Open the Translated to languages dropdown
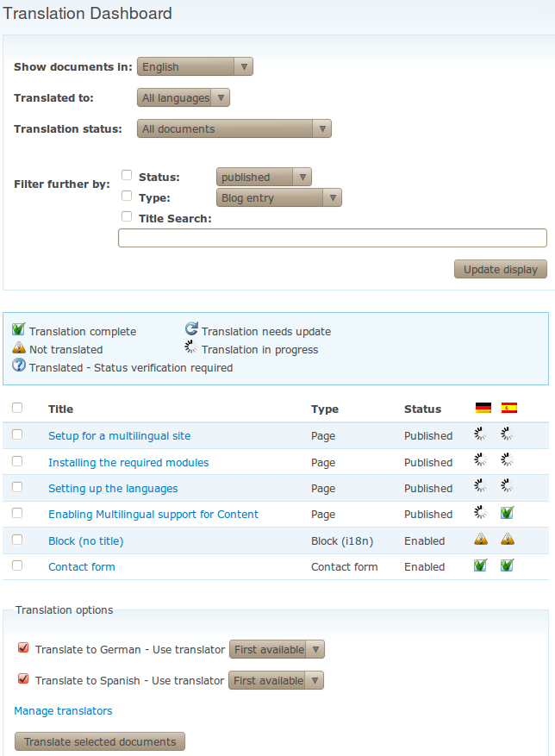The image size is (555, 756). click(x=184, y=97)
